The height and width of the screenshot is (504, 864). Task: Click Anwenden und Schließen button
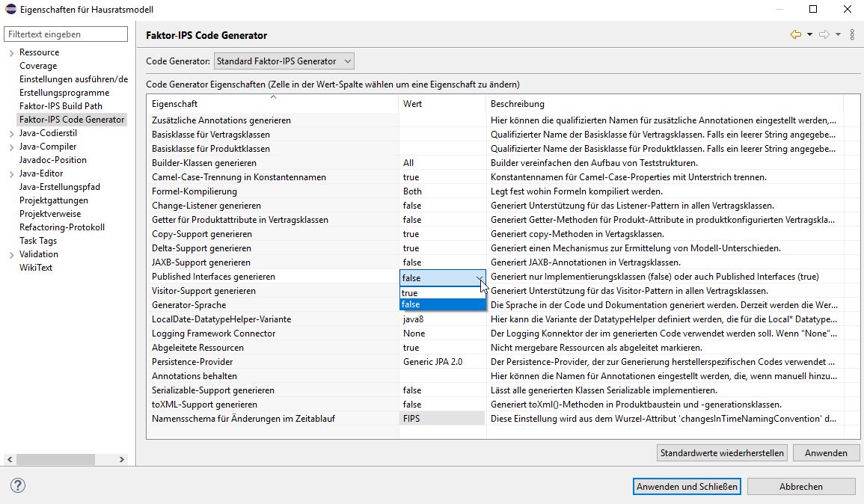click(x=687, y=486)
